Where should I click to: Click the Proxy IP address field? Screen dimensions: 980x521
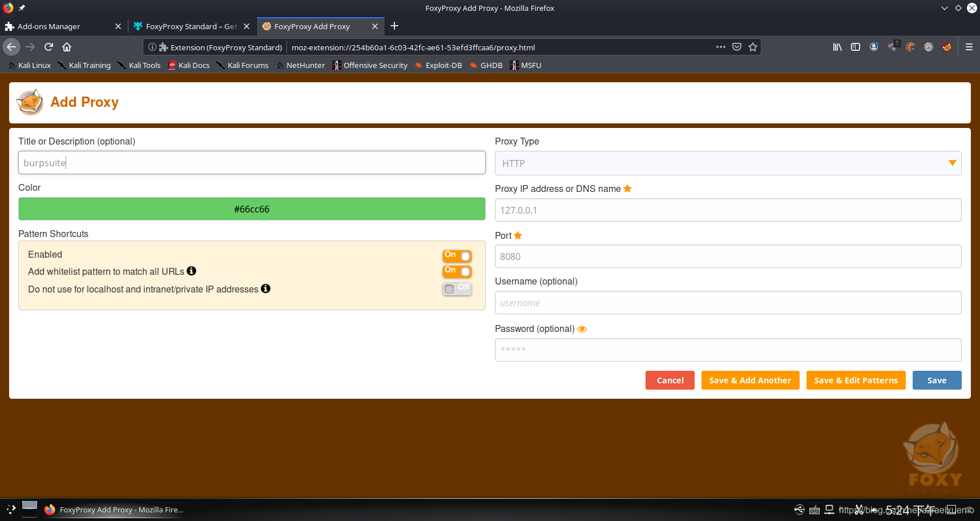(x=728, y=210)
